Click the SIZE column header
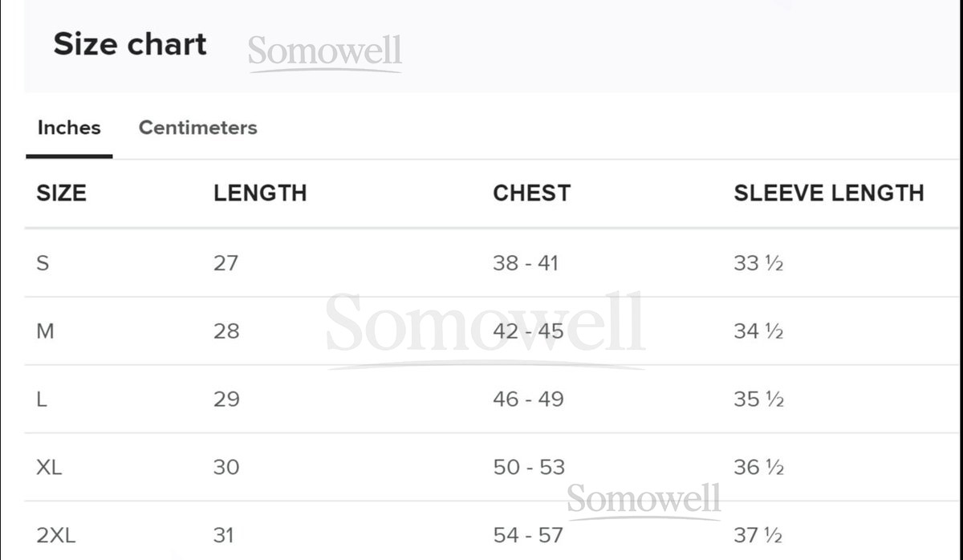The width and height of the screenshot is (963, 560). click(62, 193)
